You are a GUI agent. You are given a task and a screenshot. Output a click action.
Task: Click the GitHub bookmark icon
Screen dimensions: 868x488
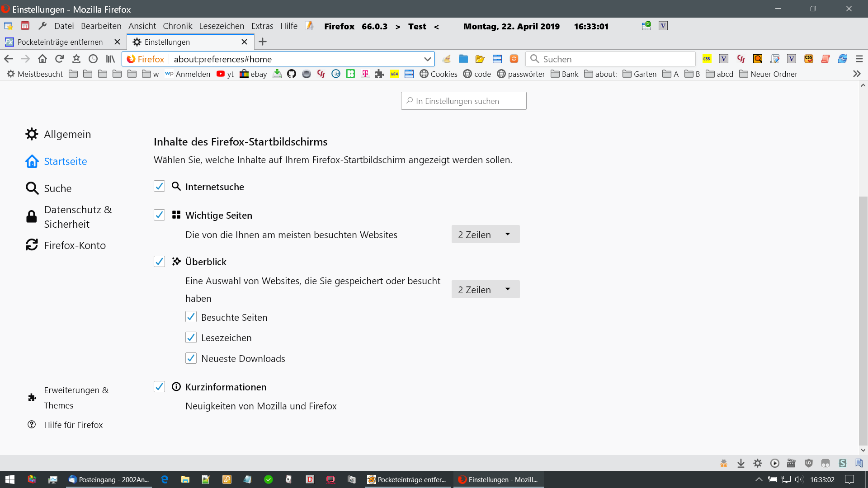click(292, 74)
